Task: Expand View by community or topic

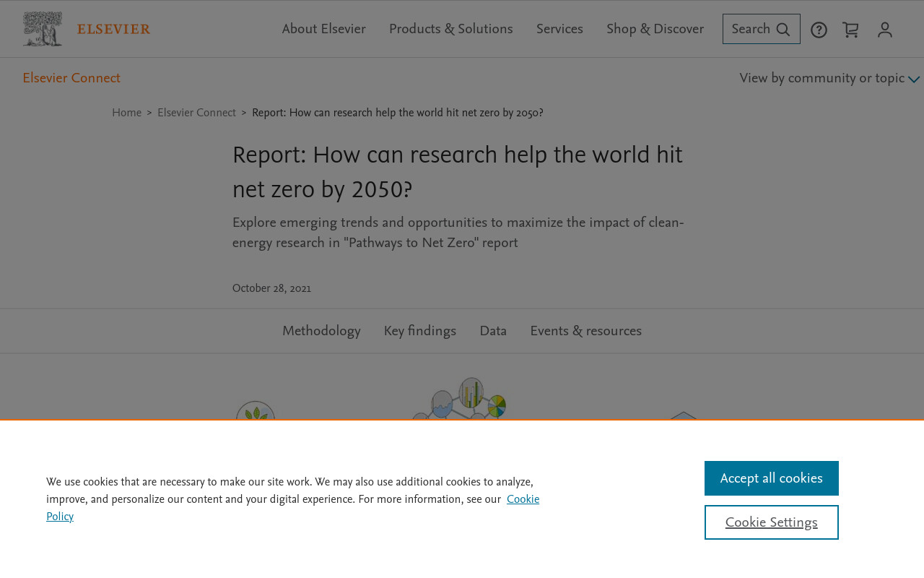Action: [x=829, y=78]
